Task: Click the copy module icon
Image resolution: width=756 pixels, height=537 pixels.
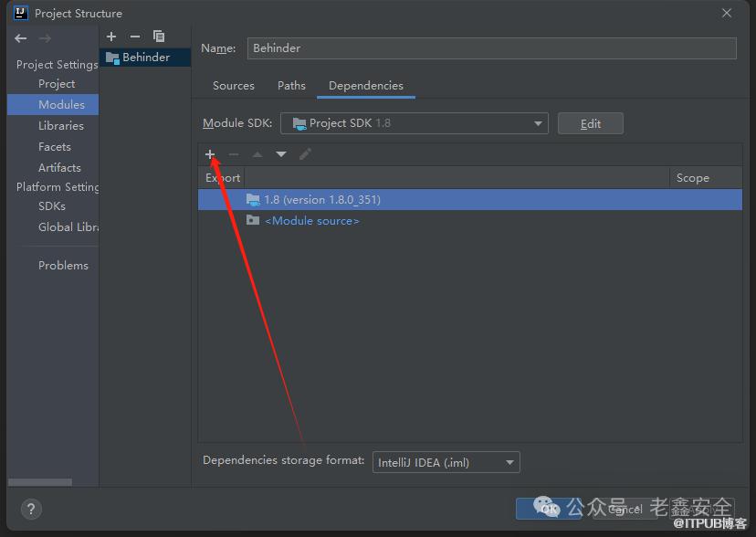Action: click(x=159, y=37)
